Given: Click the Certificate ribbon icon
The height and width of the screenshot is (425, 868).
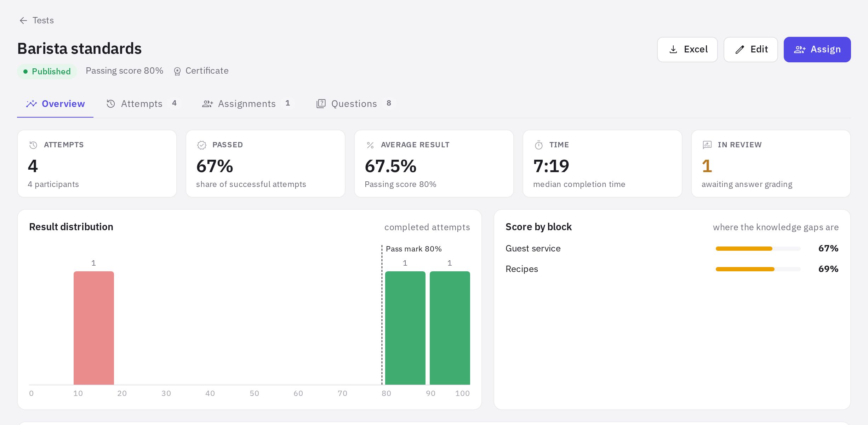Looking at the screenshot, I should pyautogui.click(x=177, y=71).
